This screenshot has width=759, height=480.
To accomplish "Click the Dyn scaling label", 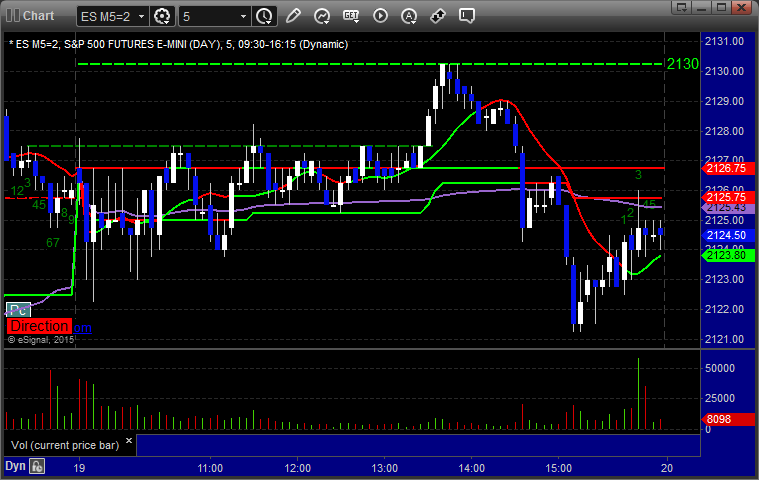I will (15, 466).
